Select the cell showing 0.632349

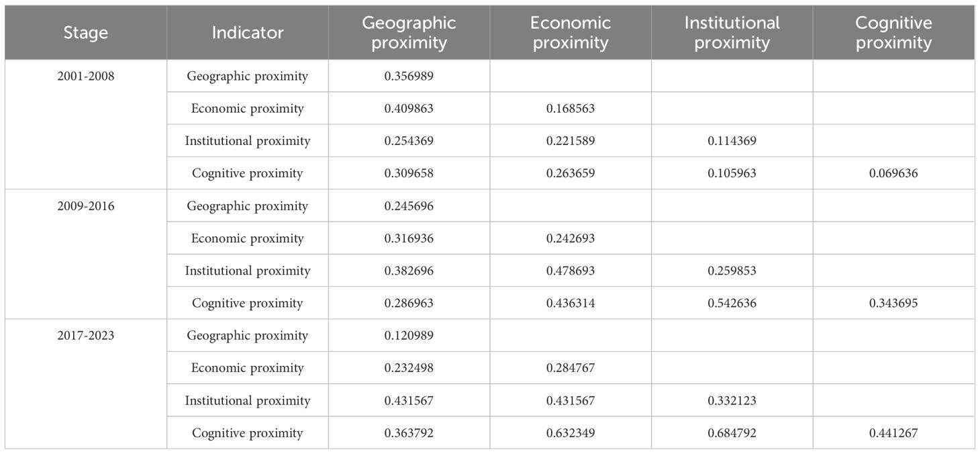571,433
